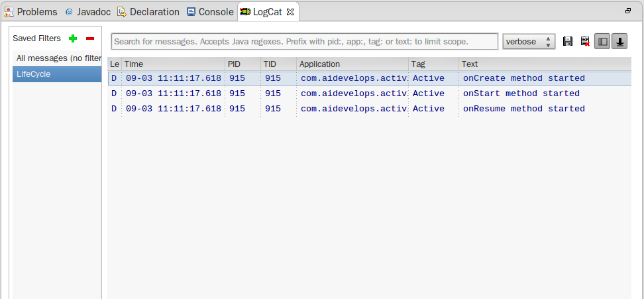Select the All messages filter
Image resolution: width=644 pixels, height=299 pixels.
pyautogui.click(x=58, y=58)
